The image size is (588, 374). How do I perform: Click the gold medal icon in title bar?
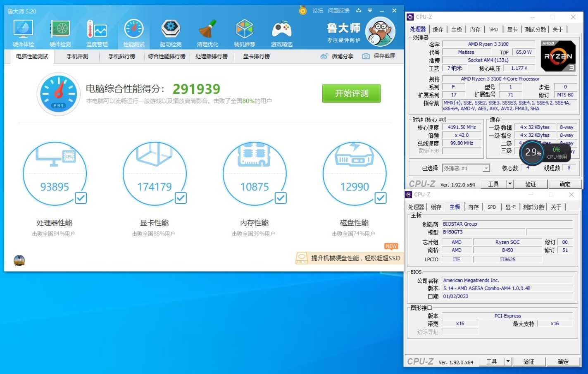tap(303, 10)
